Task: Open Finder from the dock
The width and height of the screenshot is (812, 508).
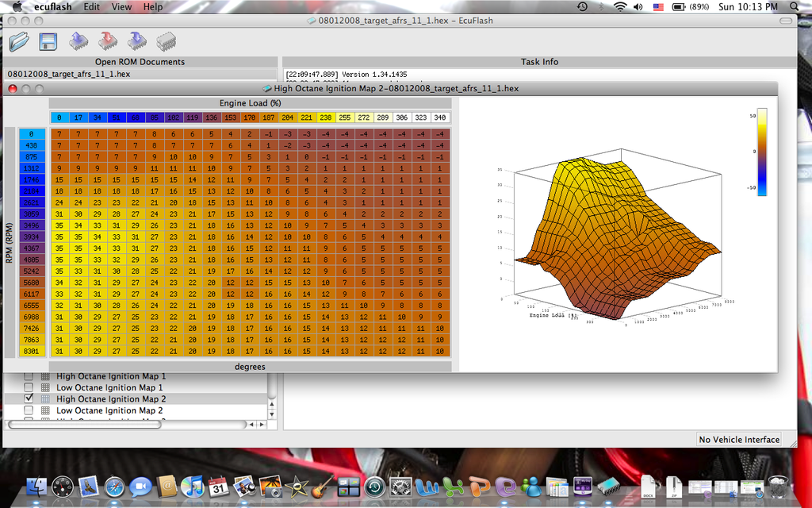Action: (x=36, y=487)
